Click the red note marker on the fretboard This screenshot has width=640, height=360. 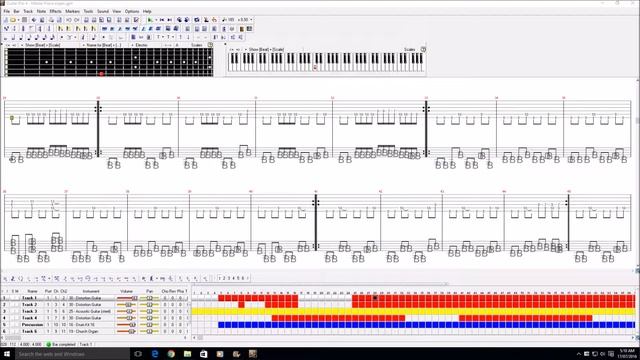tap(101, 73)
